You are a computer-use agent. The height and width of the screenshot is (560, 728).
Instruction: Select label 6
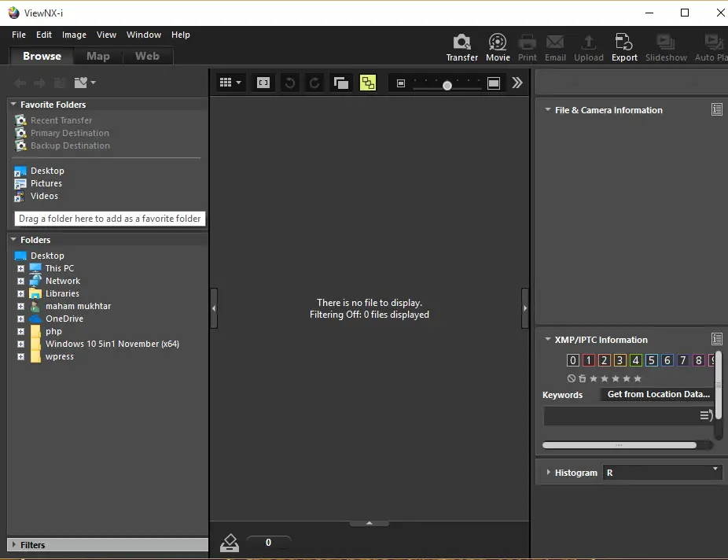pyautogui.click(x=667, y=360)
